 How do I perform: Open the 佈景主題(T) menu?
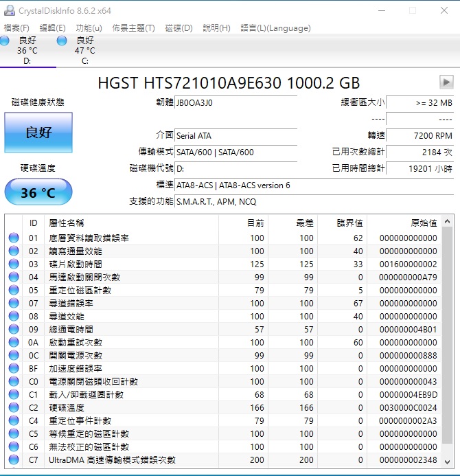click(133, 28)
